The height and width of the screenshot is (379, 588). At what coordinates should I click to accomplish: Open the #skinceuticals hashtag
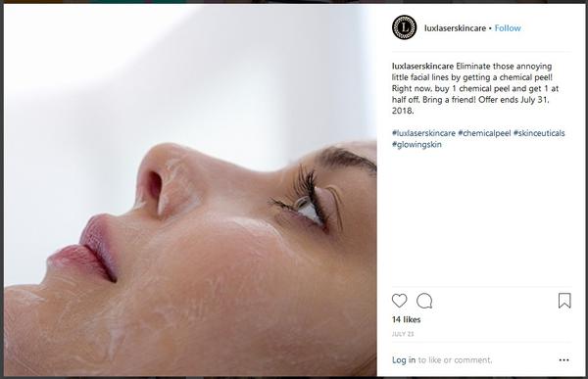tap(539, 133)
